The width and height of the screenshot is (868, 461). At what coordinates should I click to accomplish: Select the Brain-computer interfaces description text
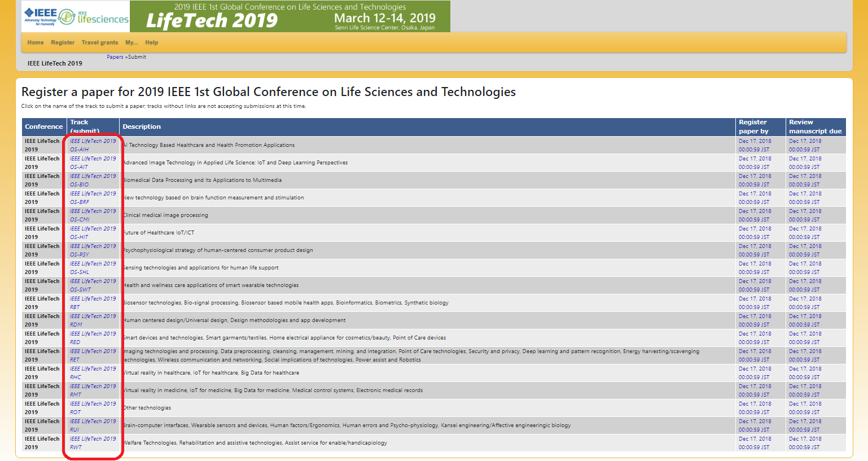(347, 425)
